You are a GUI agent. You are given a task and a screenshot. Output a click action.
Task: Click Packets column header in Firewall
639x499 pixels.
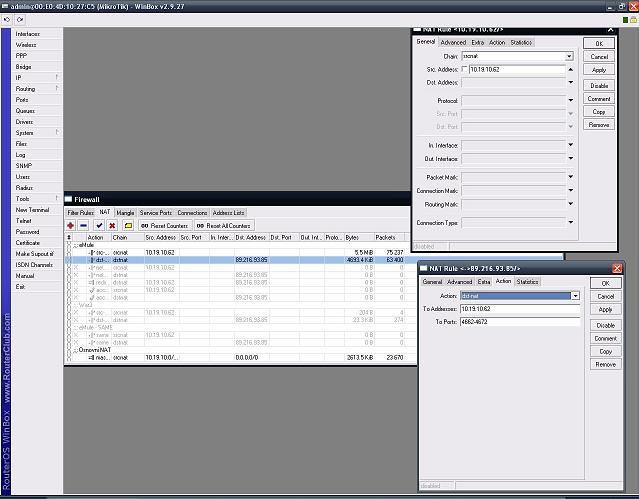(389, 237)
